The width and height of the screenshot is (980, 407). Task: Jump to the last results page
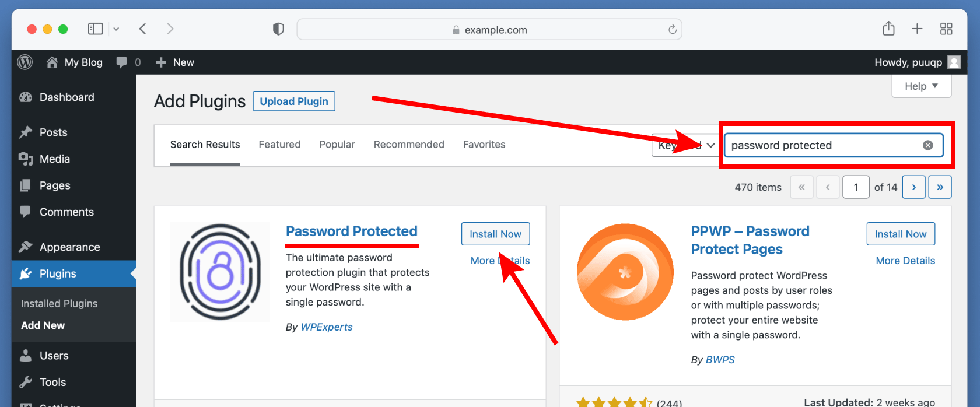click(940, 187)
